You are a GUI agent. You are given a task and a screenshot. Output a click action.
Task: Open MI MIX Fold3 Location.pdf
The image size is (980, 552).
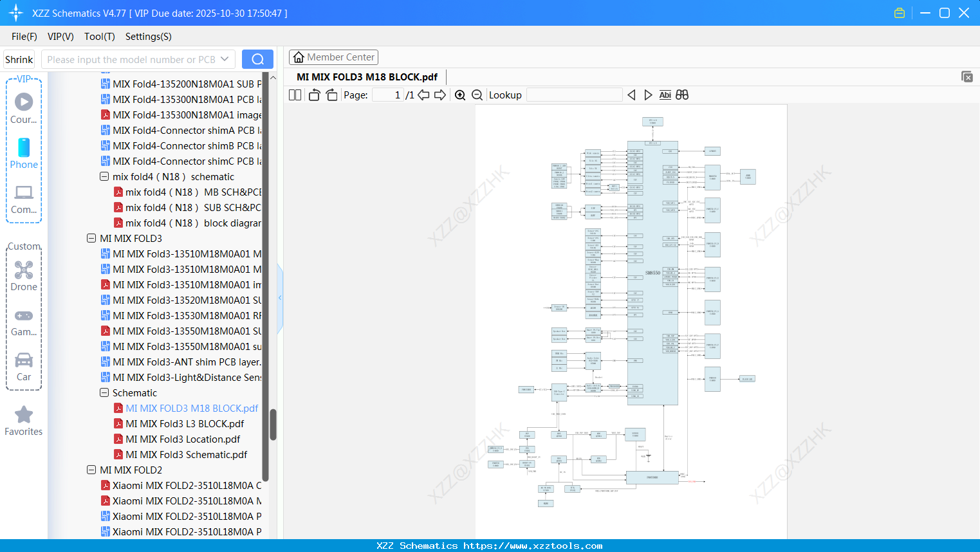(183, 439)
